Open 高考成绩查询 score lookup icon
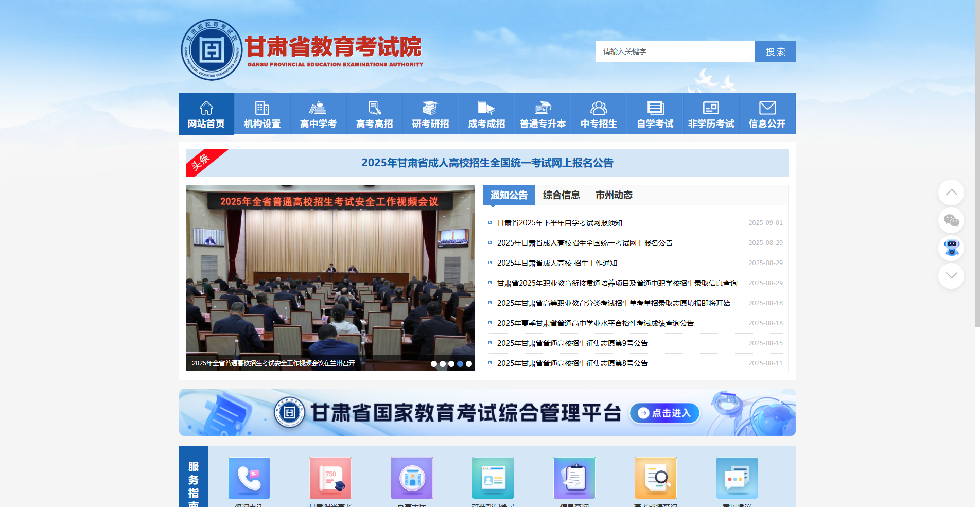The image size is (980, 507). [x=655, y=478]
